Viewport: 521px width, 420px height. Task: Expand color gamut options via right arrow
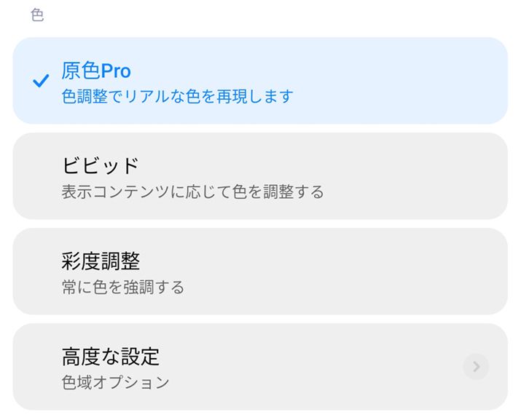click(476, 367)
